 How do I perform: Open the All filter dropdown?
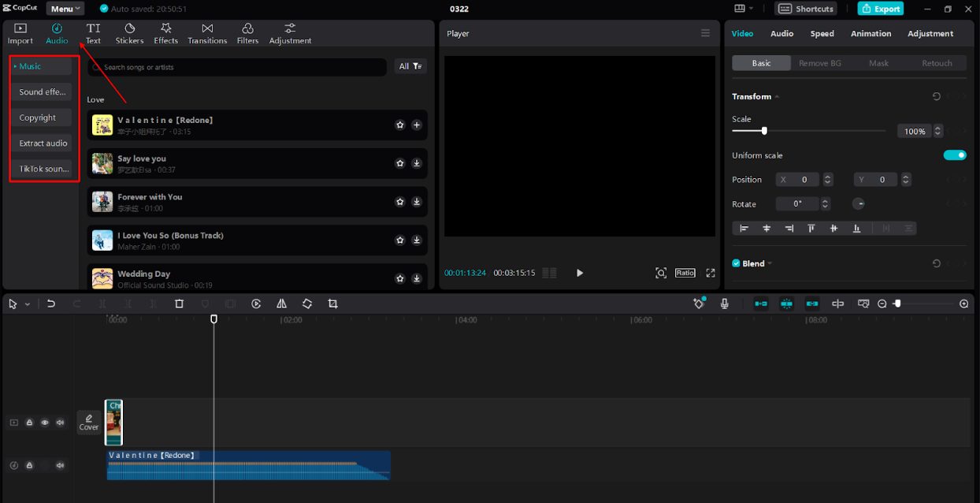pyautogui.click(x=410, y=67)
